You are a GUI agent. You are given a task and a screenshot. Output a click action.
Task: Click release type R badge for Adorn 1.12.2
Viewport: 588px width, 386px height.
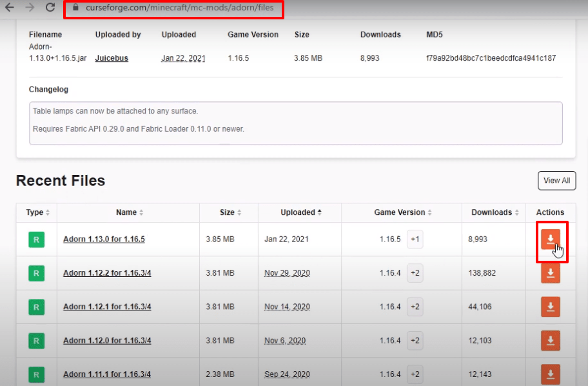pyautogui.click(x=36, y=273)
